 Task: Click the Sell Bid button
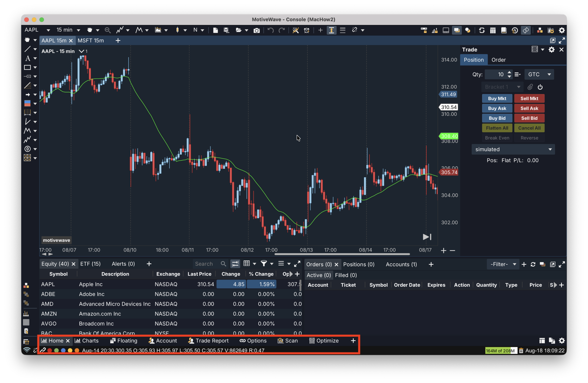(529, 118)
